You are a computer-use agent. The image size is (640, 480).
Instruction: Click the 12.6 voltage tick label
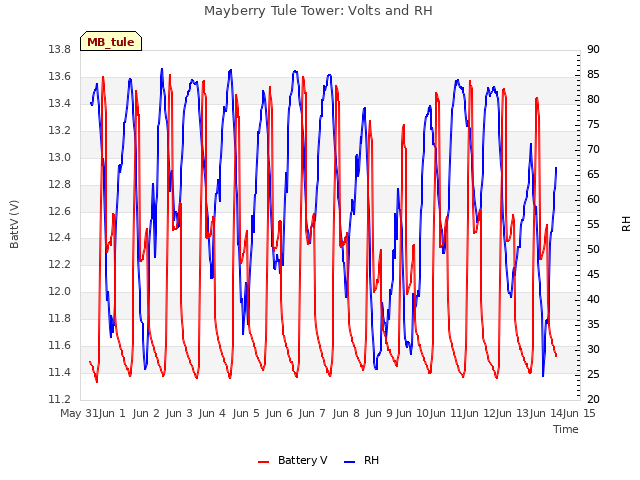click(x=60, y=211)
